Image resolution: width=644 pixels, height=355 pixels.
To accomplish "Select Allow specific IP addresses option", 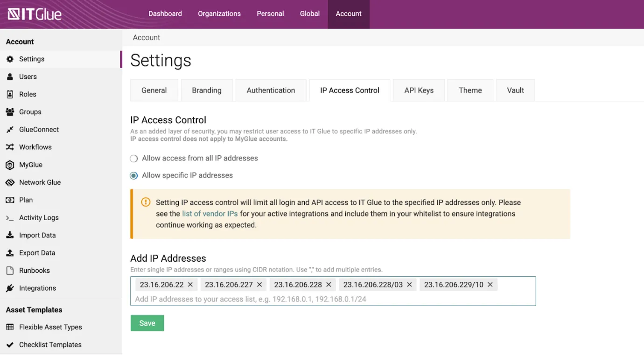I will click(134, 176).
